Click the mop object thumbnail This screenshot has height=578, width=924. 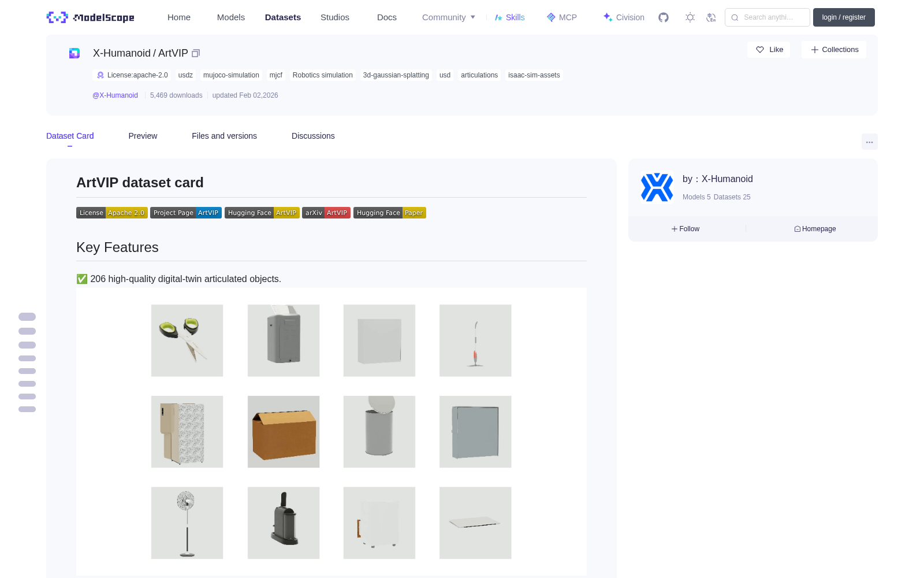475,340
